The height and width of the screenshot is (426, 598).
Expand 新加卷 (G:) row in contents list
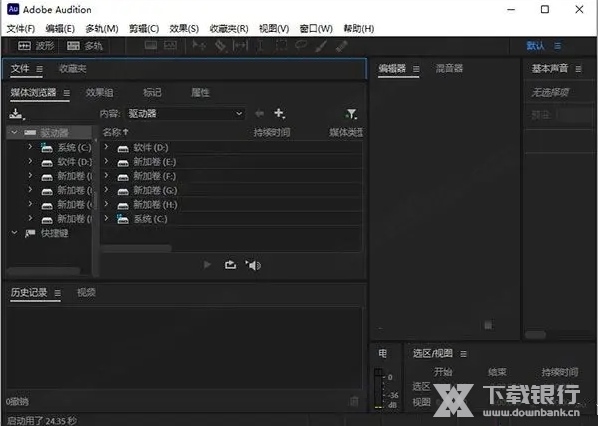pyautogui.click(x=106, y=190)
